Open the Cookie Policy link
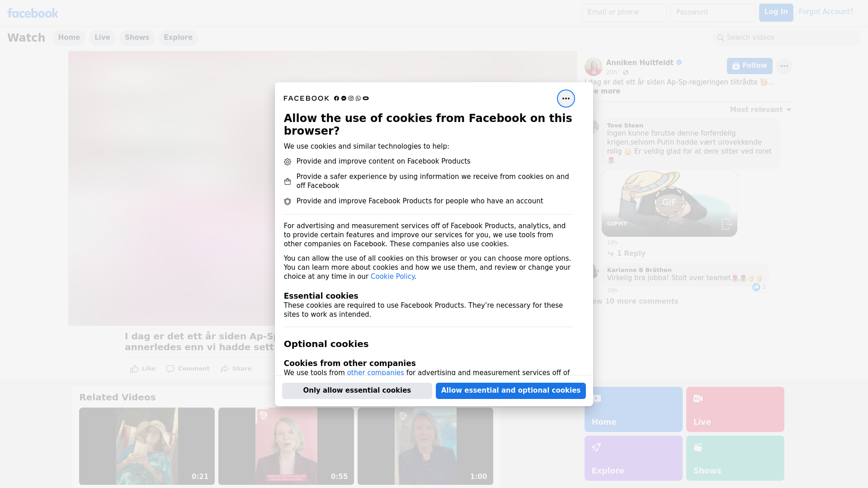This screenshot has width=868, height=488. click(x=392, y=277)
